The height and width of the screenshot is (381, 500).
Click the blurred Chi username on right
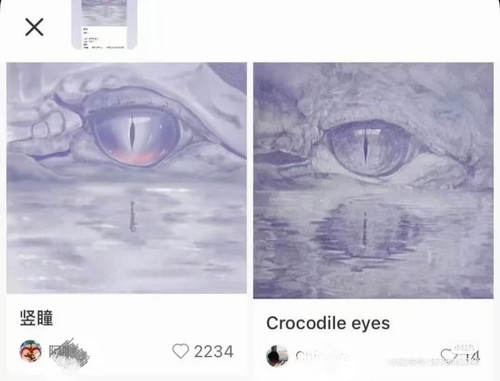click(x=321, y=356)
